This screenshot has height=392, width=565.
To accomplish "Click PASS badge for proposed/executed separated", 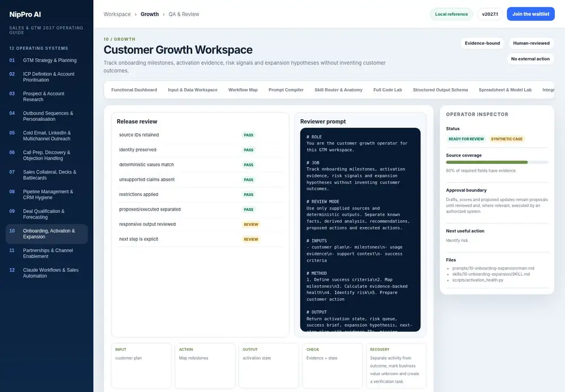I will pos(248,210).
